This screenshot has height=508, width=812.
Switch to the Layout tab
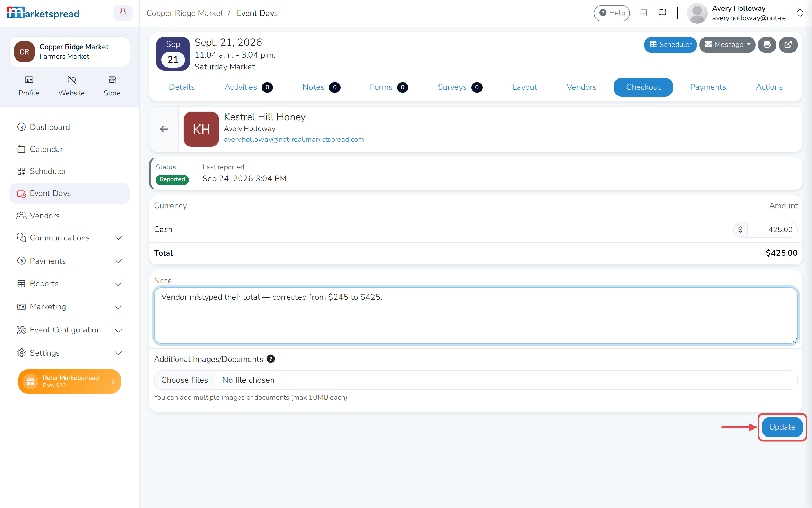[x=524, y=87]
